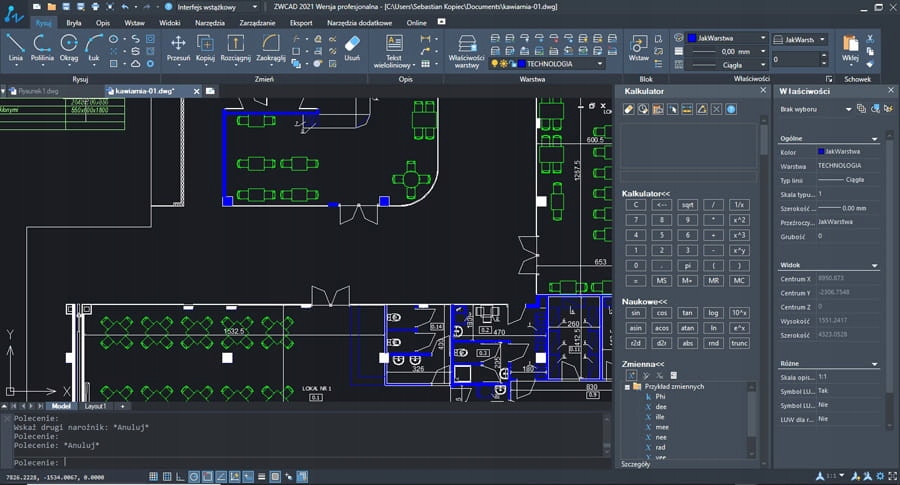This screenshot has width=900, height=485.
Task: Click the blue Kolor swatch in properties
Action: click(822, 152)
